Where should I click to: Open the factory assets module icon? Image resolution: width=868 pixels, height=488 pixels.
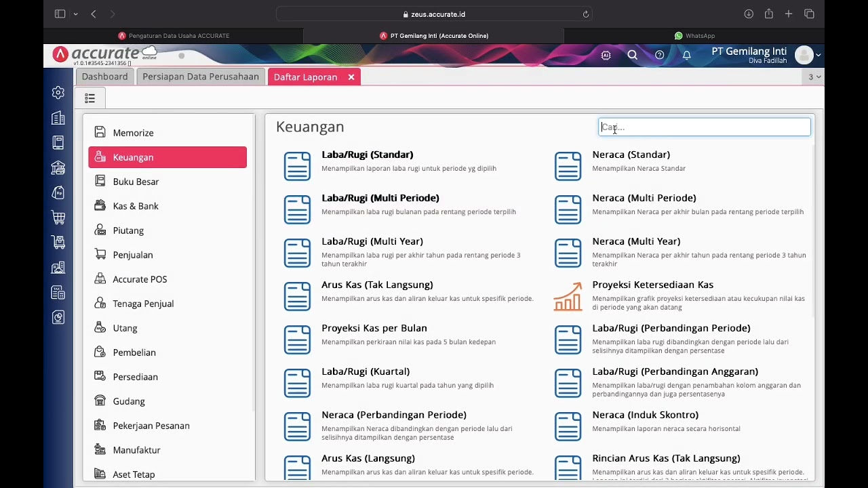58,267
